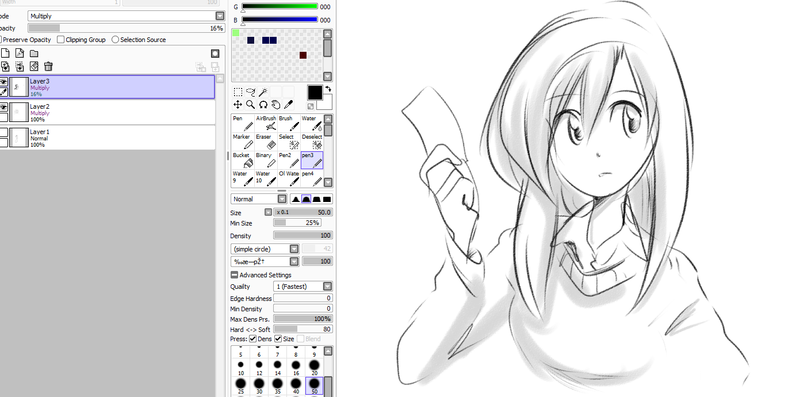Create a new linework layer
Screen dimensions: 800x397
pos(19,54)
